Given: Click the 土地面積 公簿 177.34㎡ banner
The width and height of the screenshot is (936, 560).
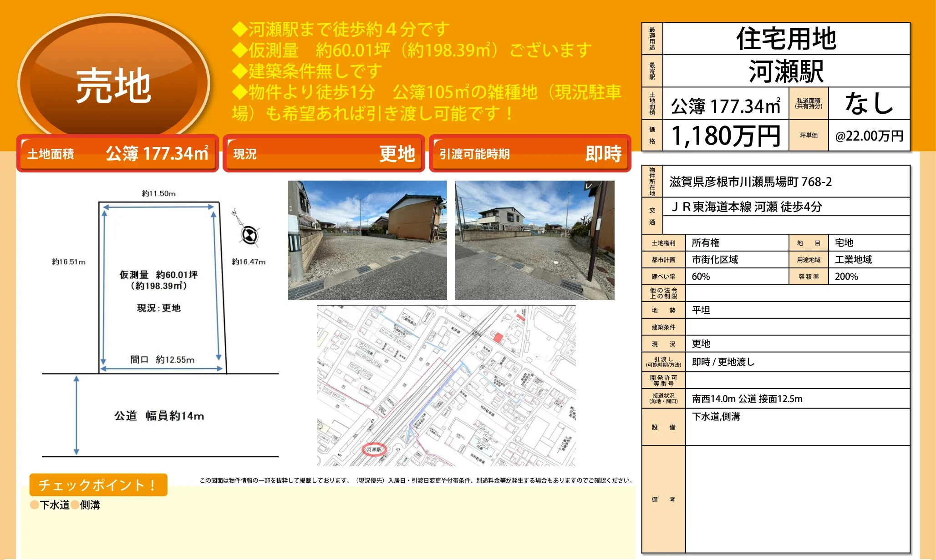Looking at the screenshot, I should click(117, 154).
